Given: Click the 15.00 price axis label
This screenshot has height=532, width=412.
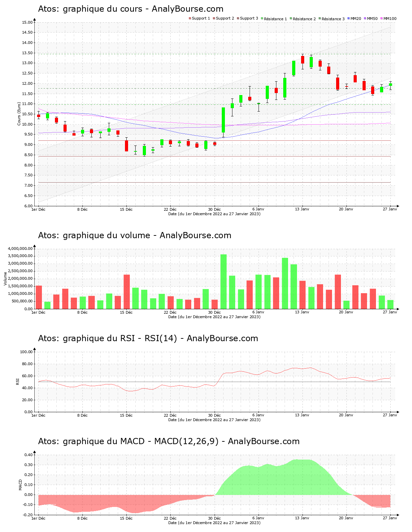Looking at the screenshot, I should click(x=27, y=22).
